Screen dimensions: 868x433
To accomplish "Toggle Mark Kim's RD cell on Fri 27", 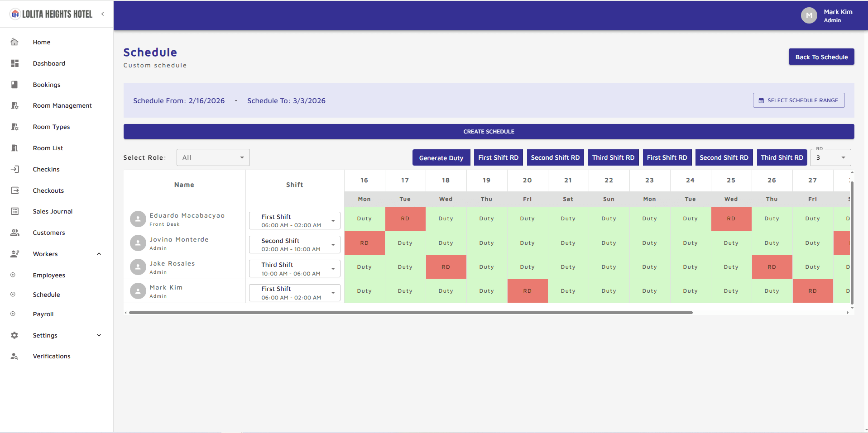I will [813, 291].
